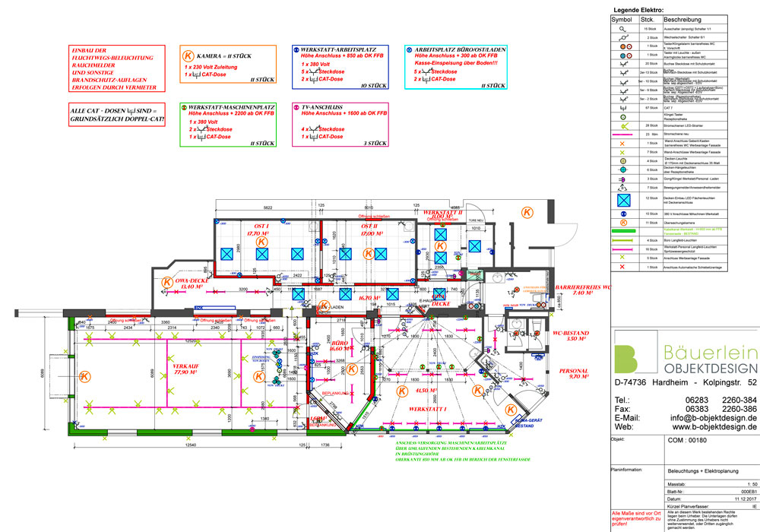Select the 'BARRIEREFREIES WC' label

(x=583, y=287)
